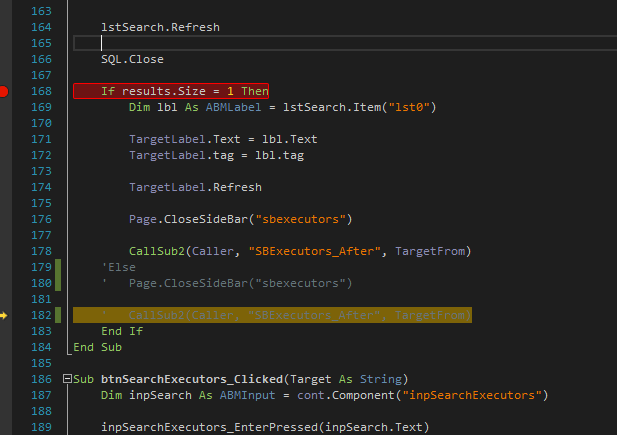Click the yellow execution arrow at line 182
This screenshot has height=435, width=617.
[4, 315]
